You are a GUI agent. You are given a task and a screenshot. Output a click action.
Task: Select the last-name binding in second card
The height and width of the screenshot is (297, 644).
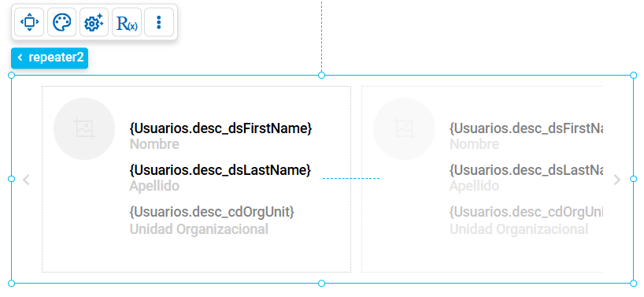526,170
